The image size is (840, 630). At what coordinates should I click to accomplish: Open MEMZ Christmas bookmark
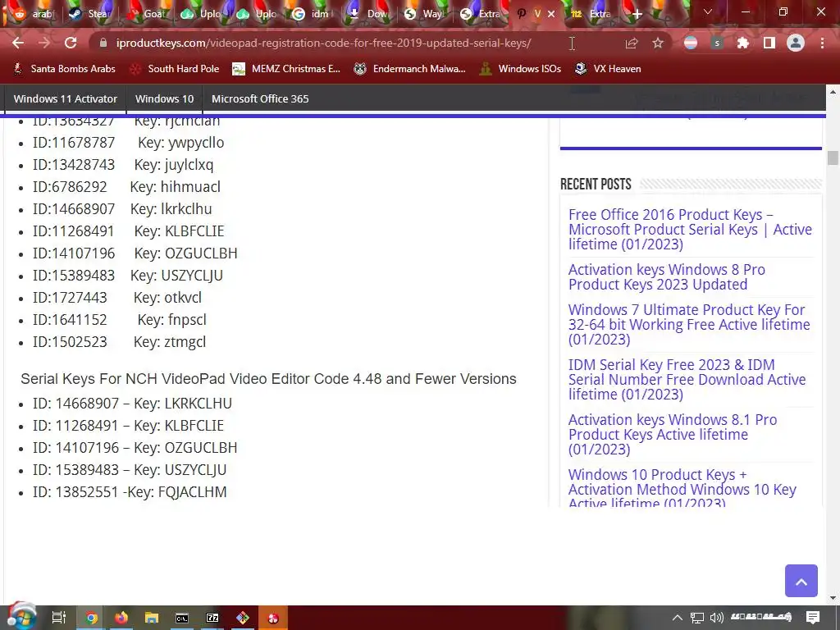click(286, 69)
